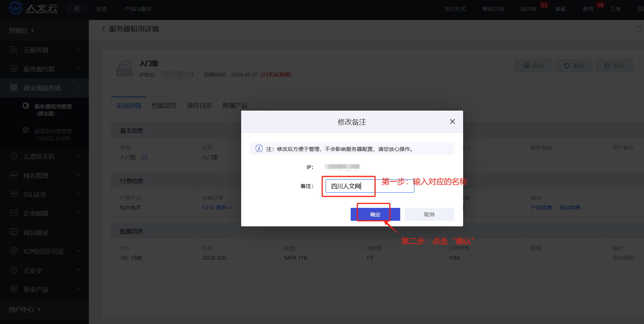Click the 备注 input field

point(370,186)
